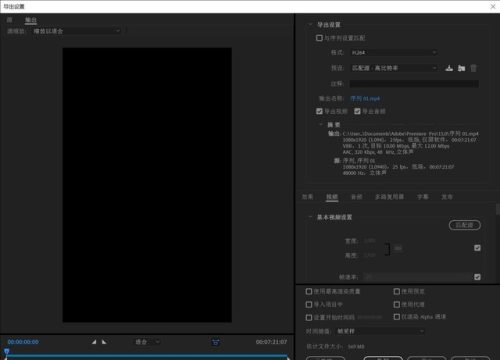500x360 pixels.
Task: Click the import preset folder icon
Action: pyautogui.click(x=461, y=68)
